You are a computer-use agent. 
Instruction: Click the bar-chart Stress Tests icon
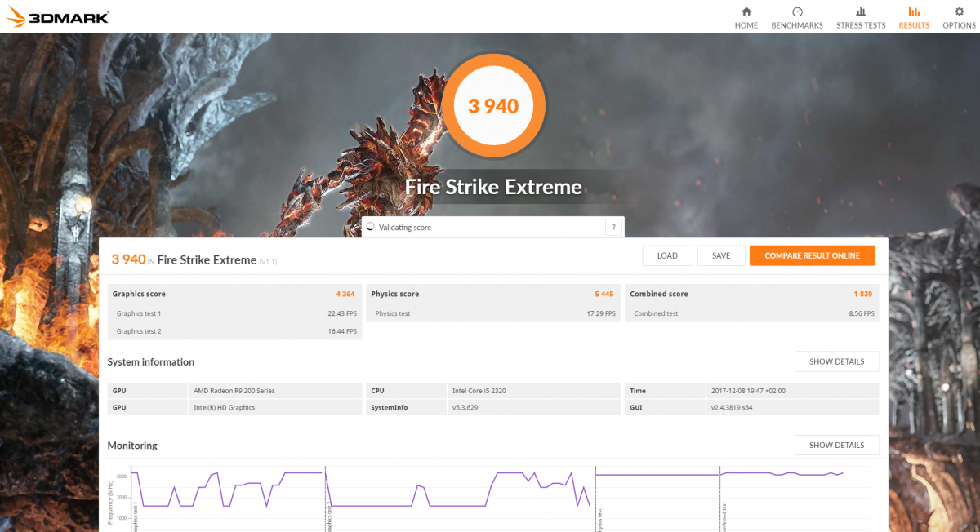pos(861,11)
